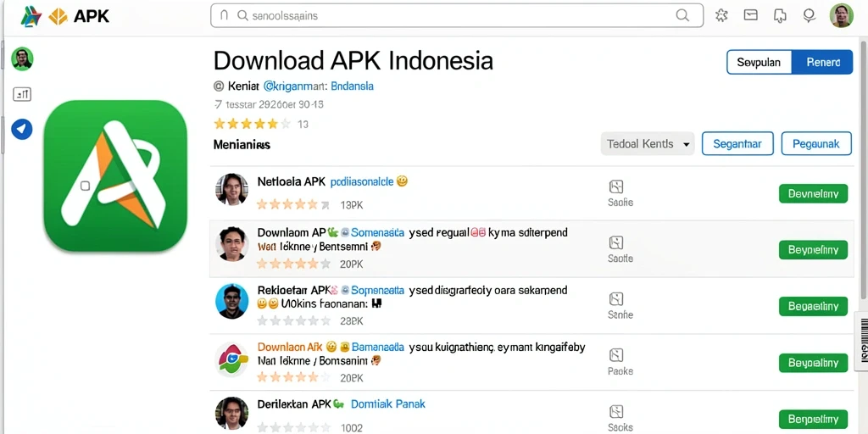
Task: Click the star rating under the title
Action: coord(252,124)
